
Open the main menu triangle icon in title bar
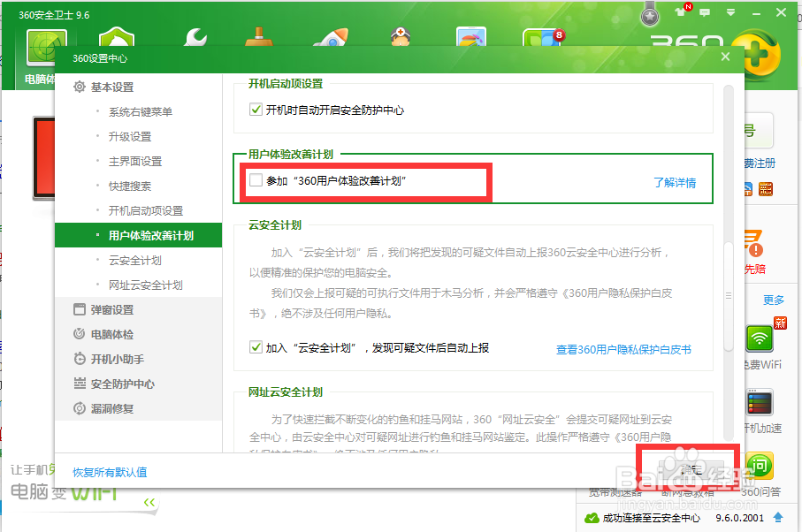pos(730,12)
